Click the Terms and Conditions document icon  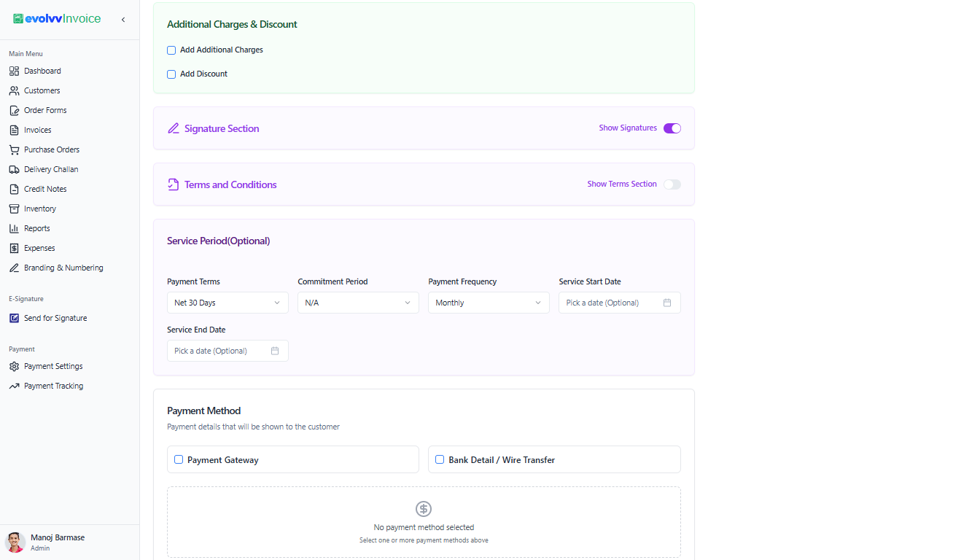coord(174,184)
